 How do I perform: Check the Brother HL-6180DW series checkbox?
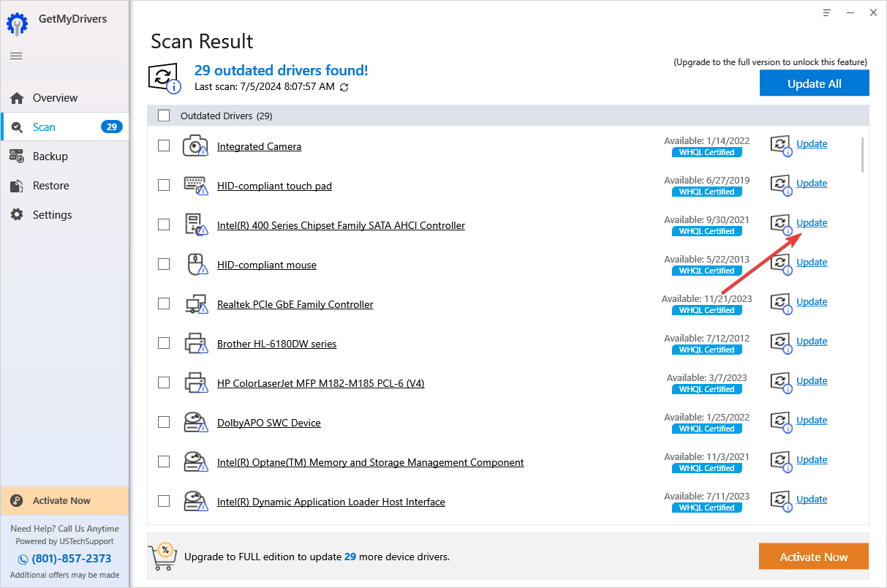click(164, 343)
